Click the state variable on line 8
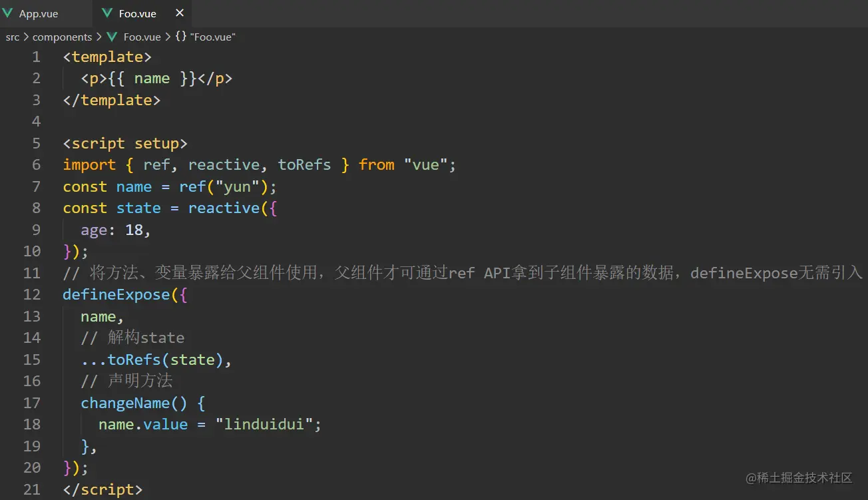 coord(138,208)
